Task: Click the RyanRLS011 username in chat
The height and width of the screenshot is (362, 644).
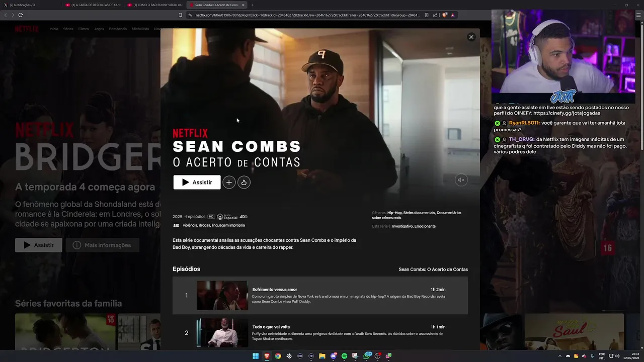Action: pyautogui.click(x=524, y=123)
